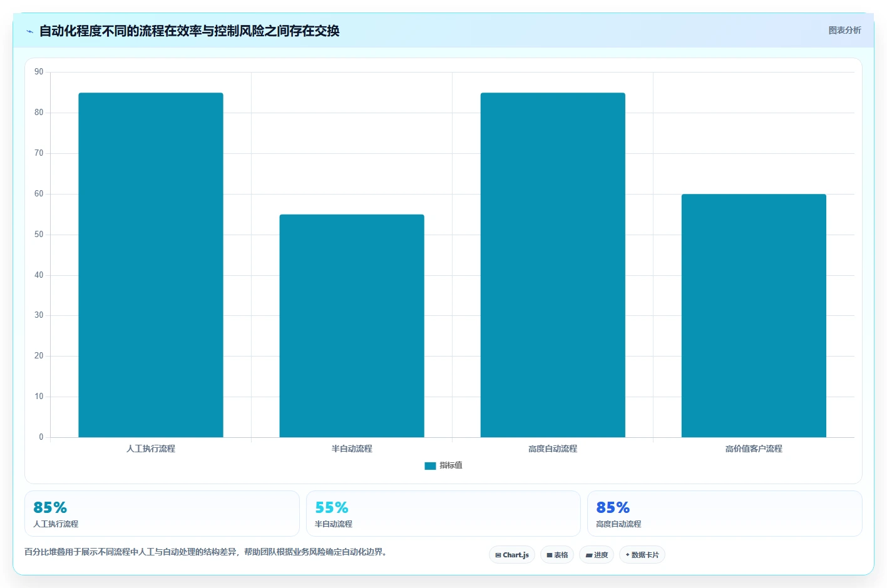
Task: Click the 进度 tag chip
Action: click(x=597, y=555)
